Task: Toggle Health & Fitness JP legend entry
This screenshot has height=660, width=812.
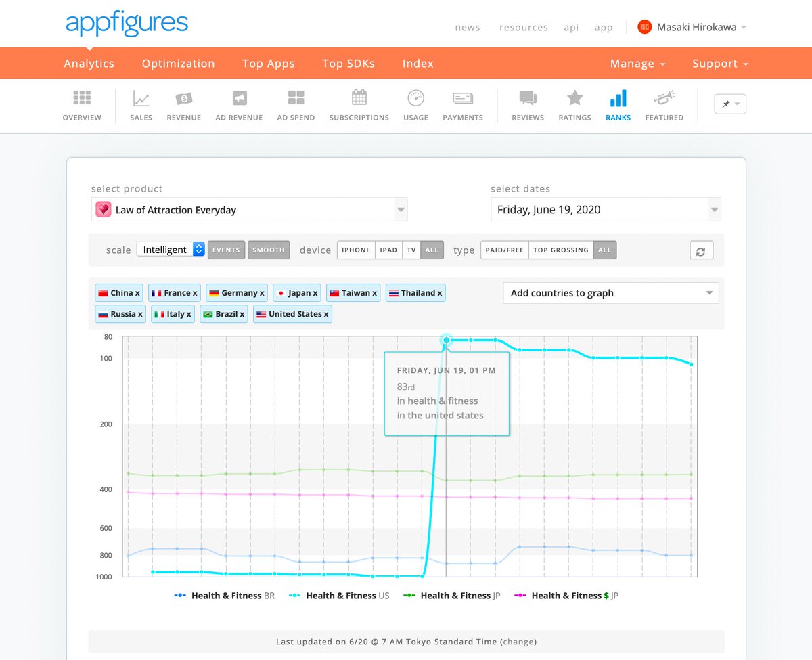Action: pos(452,596)
